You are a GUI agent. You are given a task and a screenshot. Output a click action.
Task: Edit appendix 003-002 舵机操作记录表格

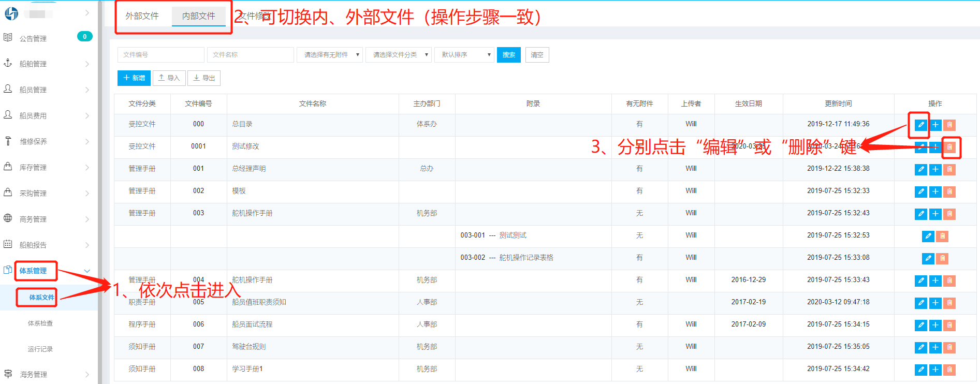coord(928,258)
